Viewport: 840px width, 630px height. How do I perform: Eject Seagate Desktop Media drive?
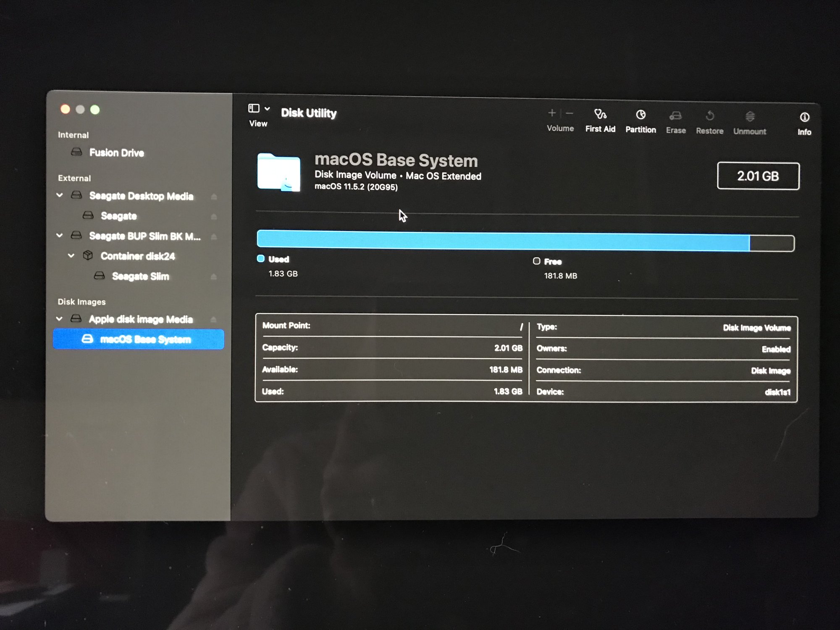(x=214, y=197)
